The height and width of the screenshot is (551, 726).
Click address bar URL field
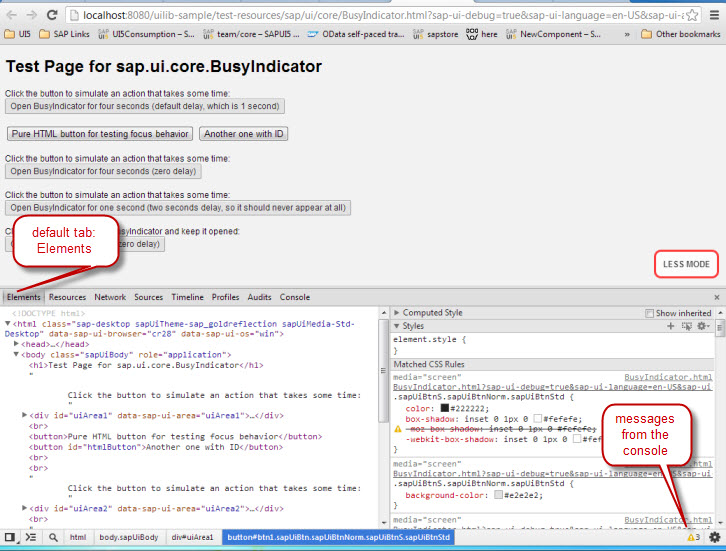point(375,15)
